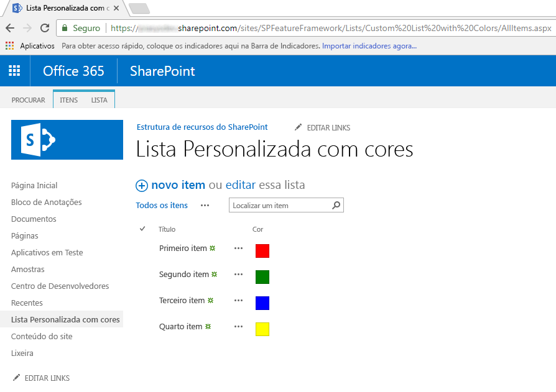556x392 pixels.
Task: Click the SharePoint site logo
Action: point(67,140)
